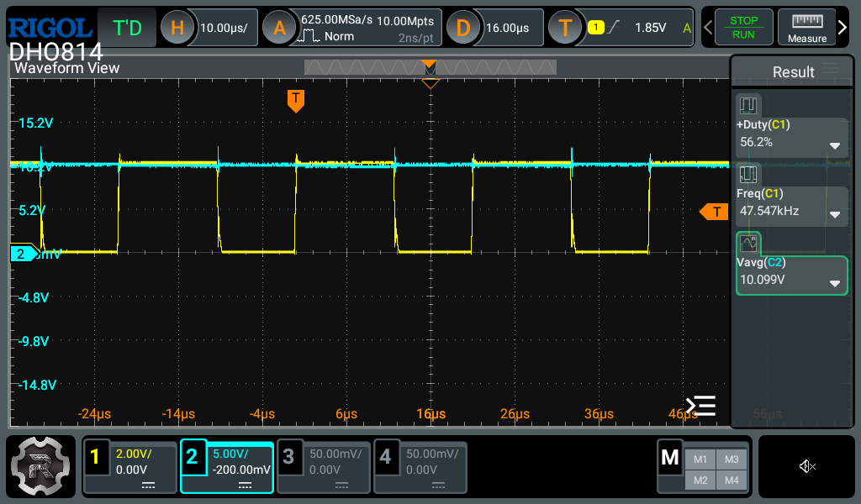Expand the Vavg(C2) measurement dropdown
861x504 pixels.
tap(834, 283)
